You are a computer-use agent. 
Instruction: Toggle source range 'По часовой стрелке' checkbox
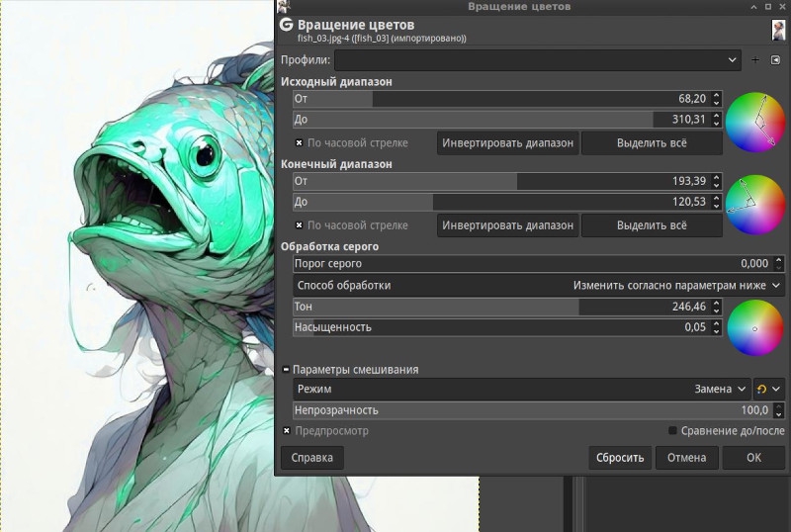tap(300, 143)
